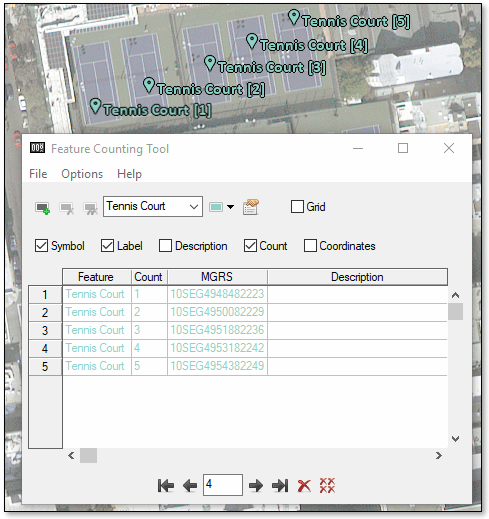The image size is (489, 519).
Task: Click the record number input field
Action: (x=223, y=485)
